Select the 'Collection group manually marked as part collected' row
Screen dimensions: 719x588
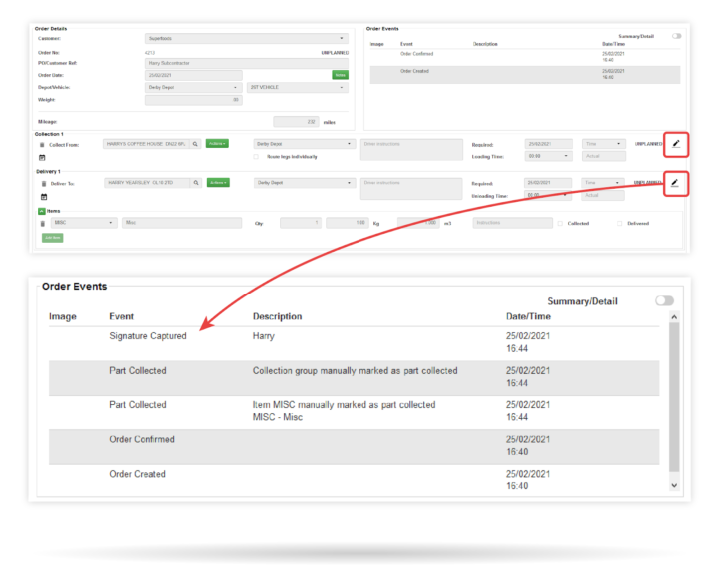click(354, 378)
